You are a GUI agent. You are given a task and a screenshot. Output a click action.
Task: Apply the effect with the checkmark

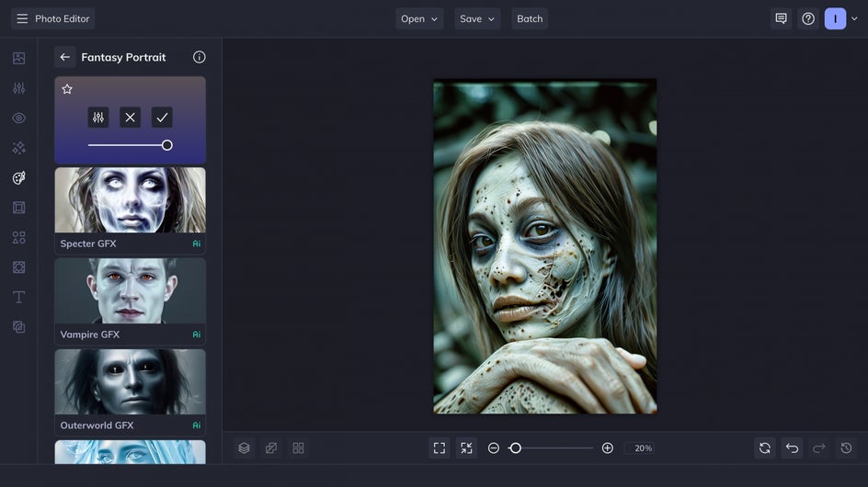(162, 118)
